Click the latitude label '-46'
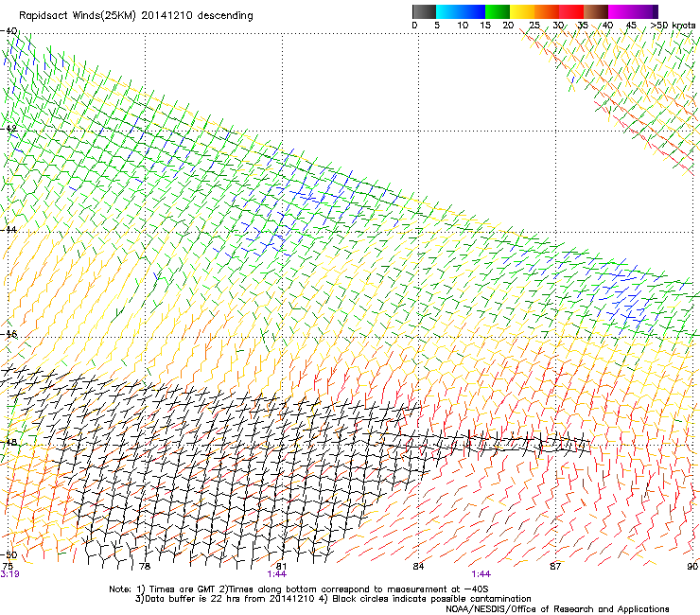 9,334
